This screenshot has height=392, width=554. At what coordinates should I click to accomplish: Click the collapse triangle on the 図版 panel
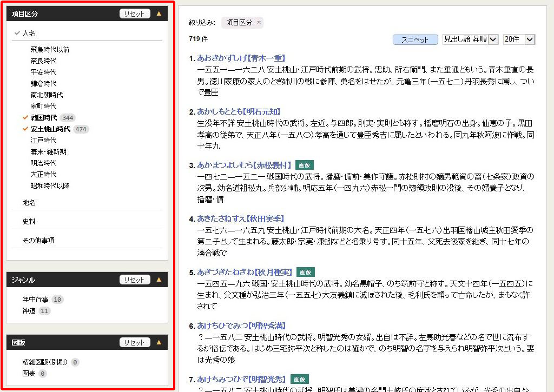click(x=160, y=342)
